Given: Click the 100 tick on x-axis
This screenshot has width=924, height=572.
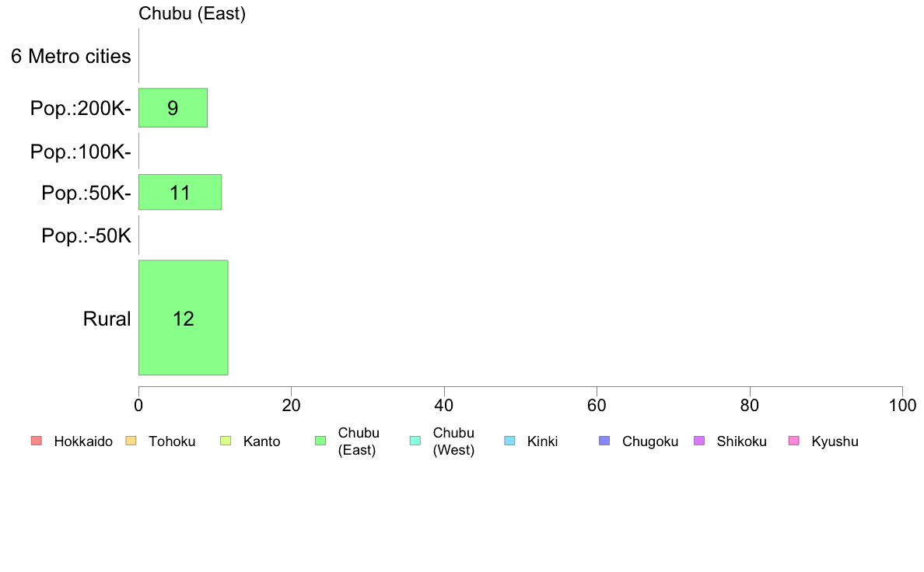Looking at the screenshot, I should click(x=902, y=405).
